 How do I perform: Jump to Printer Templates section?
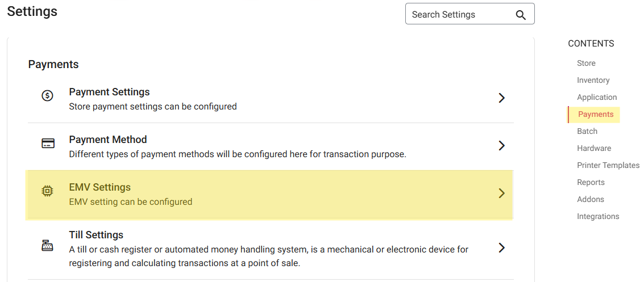coord(608,165)
